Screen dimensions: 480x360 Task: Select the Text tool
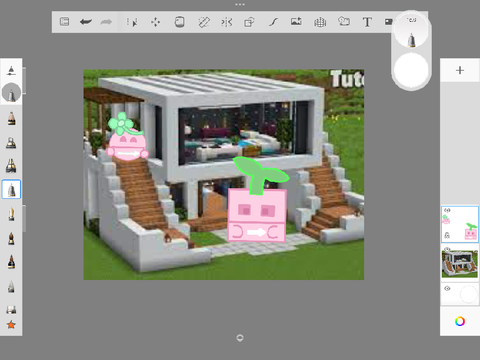point(367,22)
